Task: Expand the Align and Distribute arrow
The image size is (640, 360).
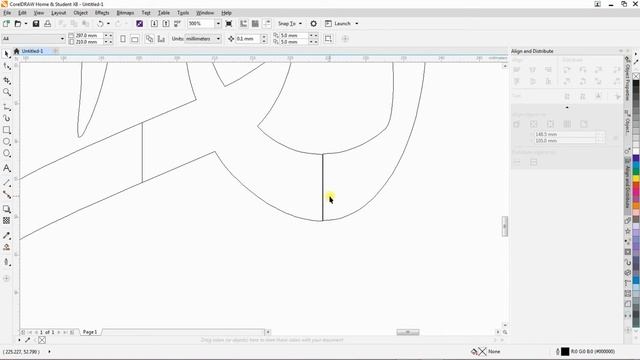Action: (567, 107)
